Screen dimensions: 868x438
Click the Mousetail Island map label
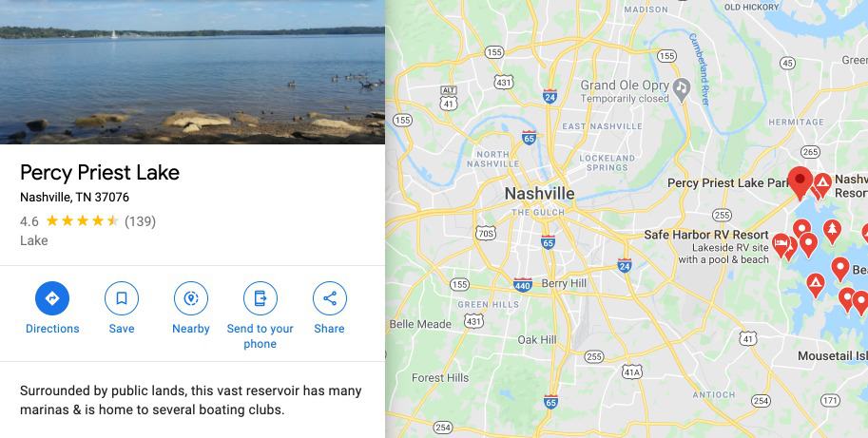(833, 356)
